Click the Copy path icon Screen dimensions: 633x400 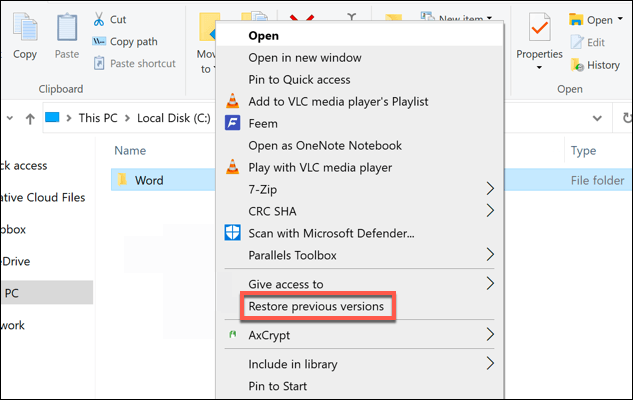[x=100, y=41]
